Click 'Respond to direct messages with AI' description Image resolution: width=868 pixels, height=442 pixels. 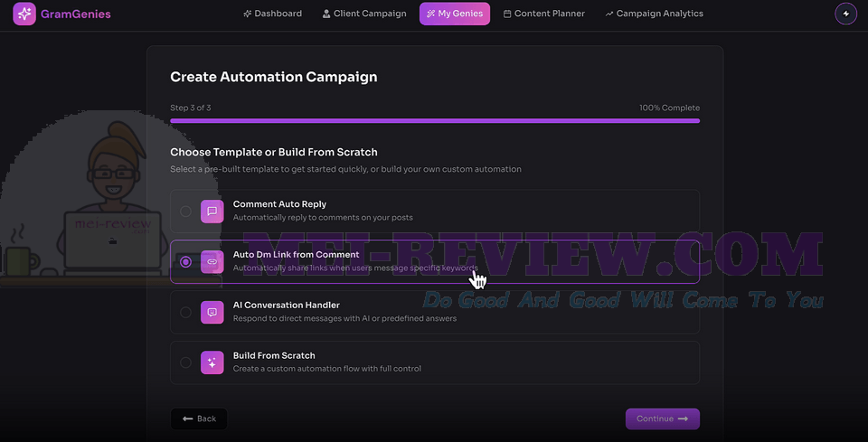point(344,318)
